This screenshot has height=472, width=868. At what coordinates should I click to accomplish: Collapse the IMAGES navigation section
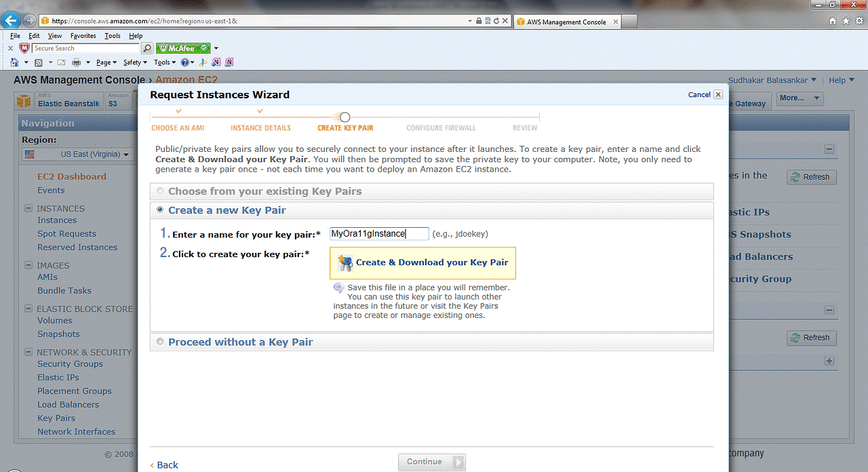click(28, 265)
